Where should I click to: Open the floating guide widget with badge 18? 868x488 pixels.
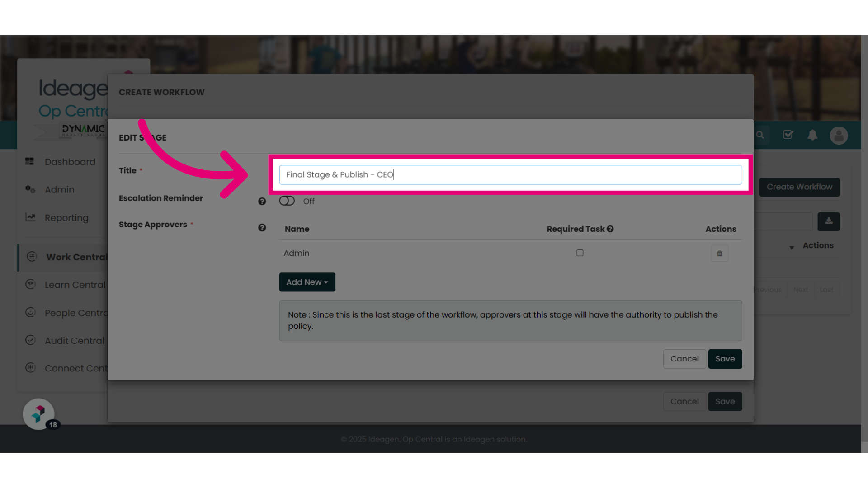[x=39, y=414]
